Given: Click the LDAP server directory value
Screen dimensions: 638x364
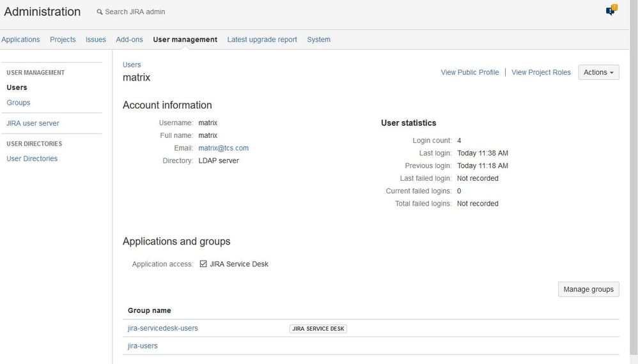Looking at the screenshot, I should (x=219, y=160).
